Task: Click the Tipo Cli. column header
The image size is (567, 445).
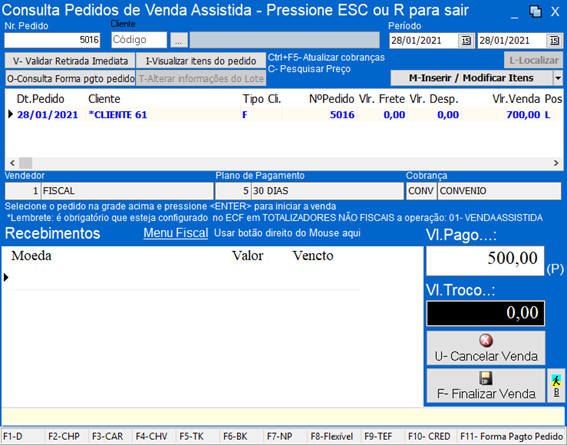Action: (x=262, y=99)
